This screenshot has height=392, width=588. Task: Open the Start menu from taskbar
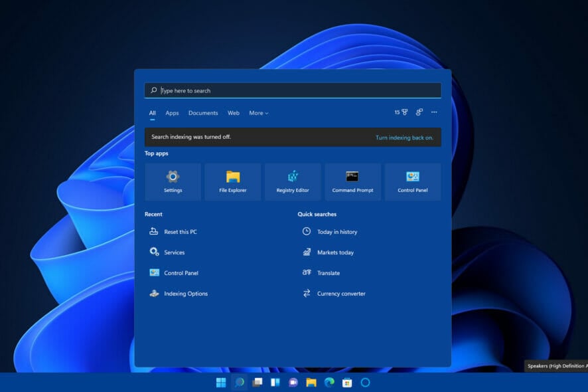[220, 382]
